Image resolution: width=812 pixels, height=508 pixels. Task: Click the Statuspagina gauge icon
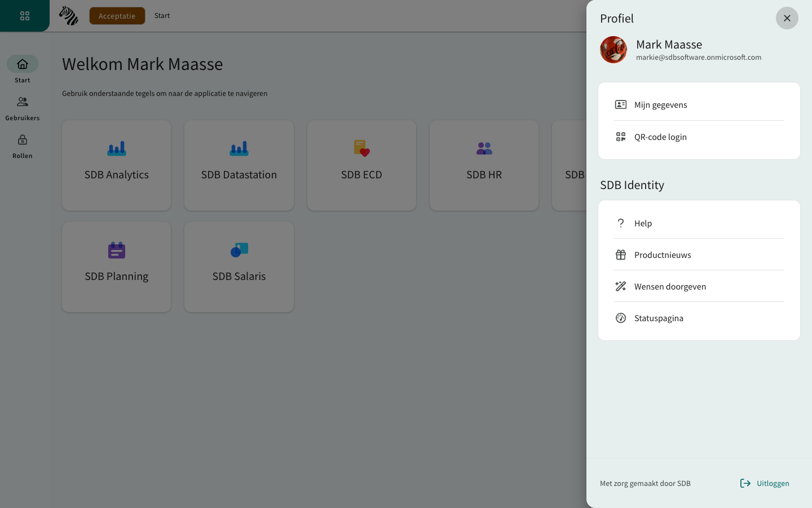(x=621, y=318)
